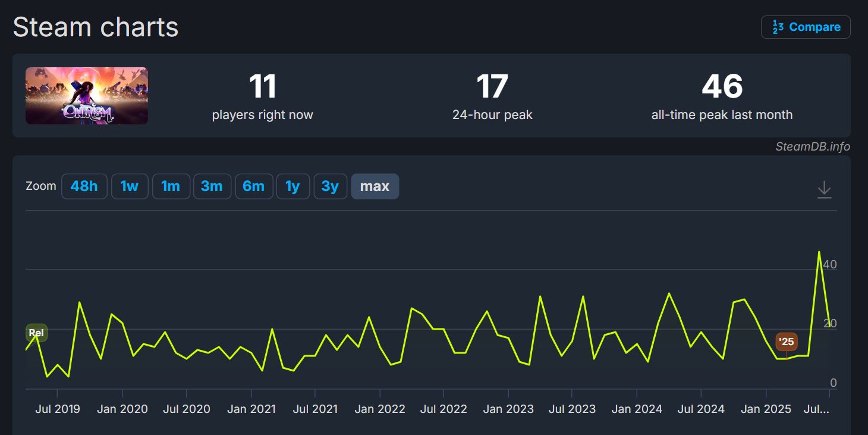Screen dimensions: 868x435
Task: Set zoom range to 48h
Action: (84, 186)
